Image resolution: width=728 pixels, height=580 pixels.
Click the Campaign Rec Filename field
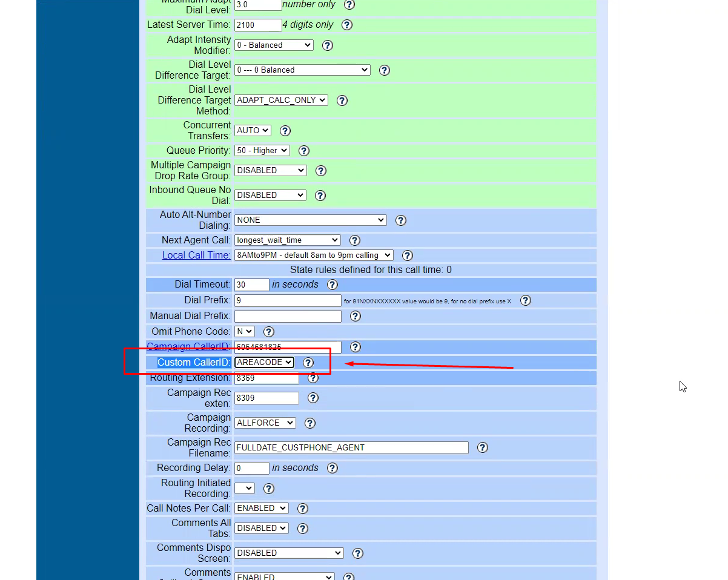(351, 447)
